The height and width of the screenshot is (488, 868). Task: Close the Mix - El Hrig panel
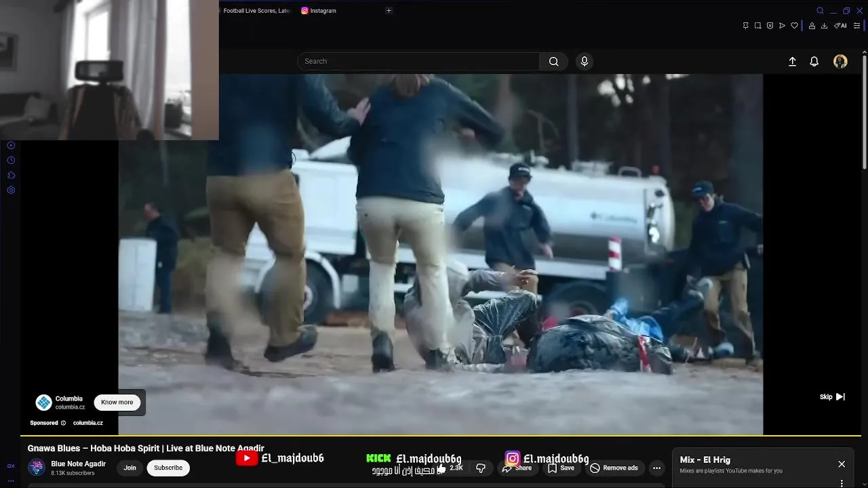[x=842, y=464]
